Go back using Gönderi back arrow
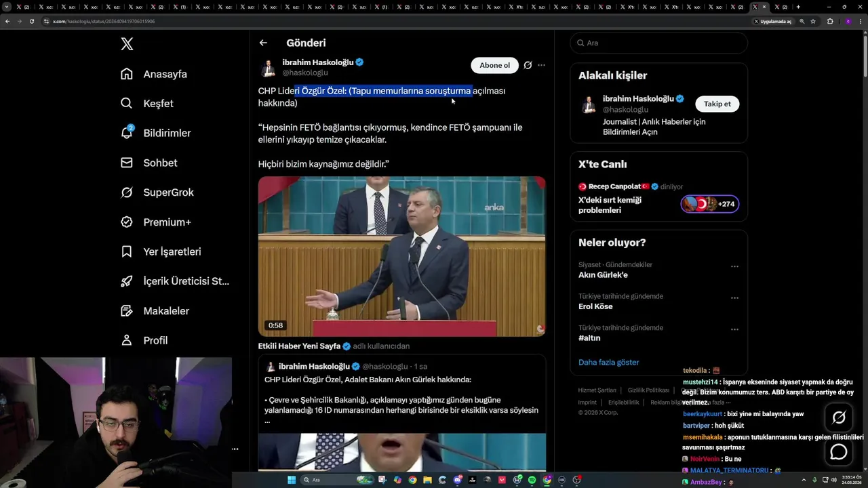 pyautogui.click(x=263, y=43)
